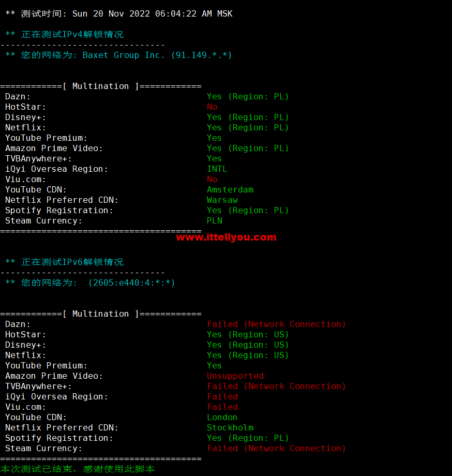Click the red Unsupported Amazon Prime result
The image size is (452, 476).
(x=235, y=376)
